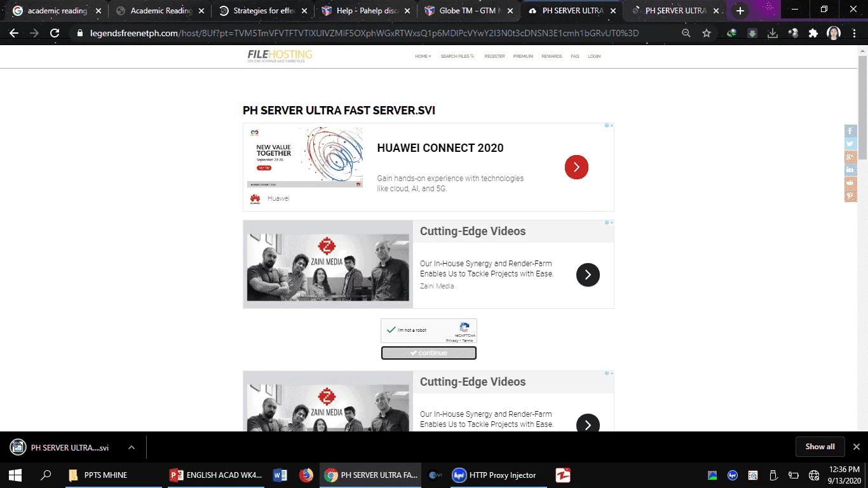Click the red arrow on Huawei ad
This screenshot has height=488, width=868.
click(576, 167)
